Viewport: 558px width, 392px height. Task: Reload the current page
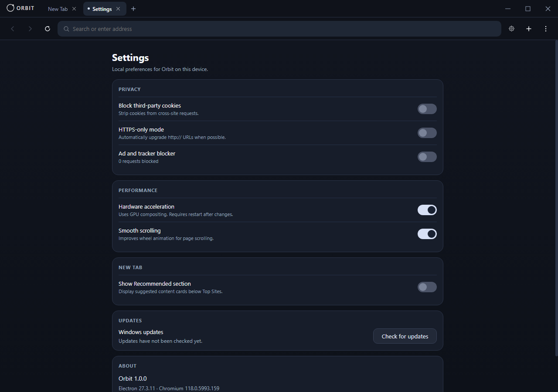(48, 29)
